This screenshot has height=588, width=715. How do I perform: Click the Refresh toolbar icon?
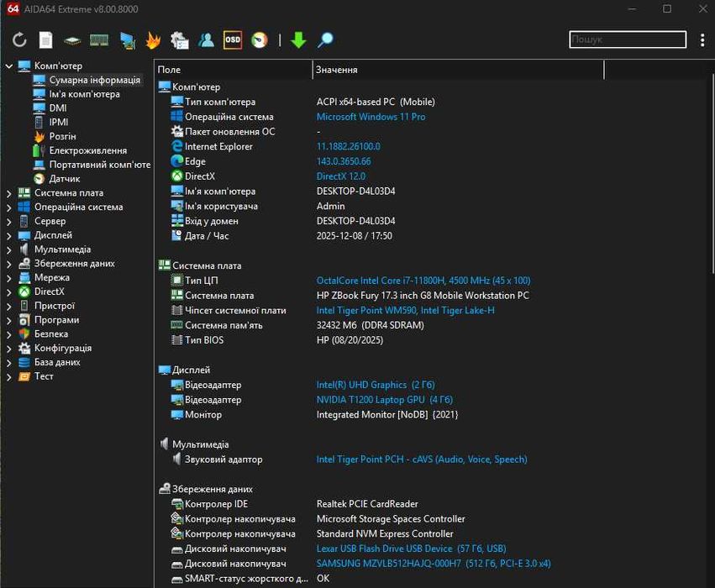19,40
